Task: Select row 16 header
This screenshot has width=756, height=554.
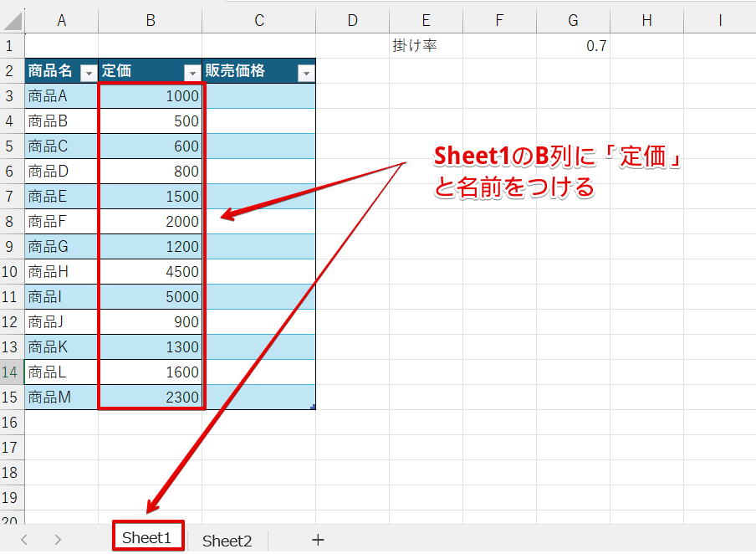Action: pos(12,423)
